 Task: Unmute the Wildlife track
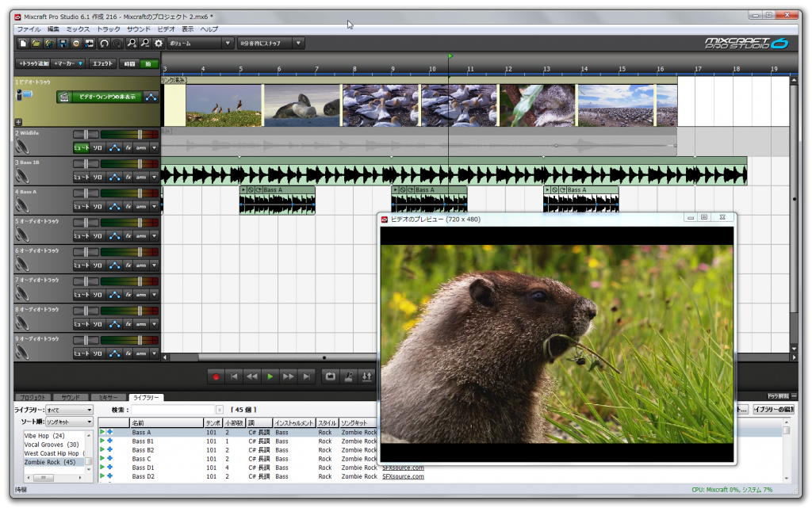pyautogui.click(x=81, y=148)
